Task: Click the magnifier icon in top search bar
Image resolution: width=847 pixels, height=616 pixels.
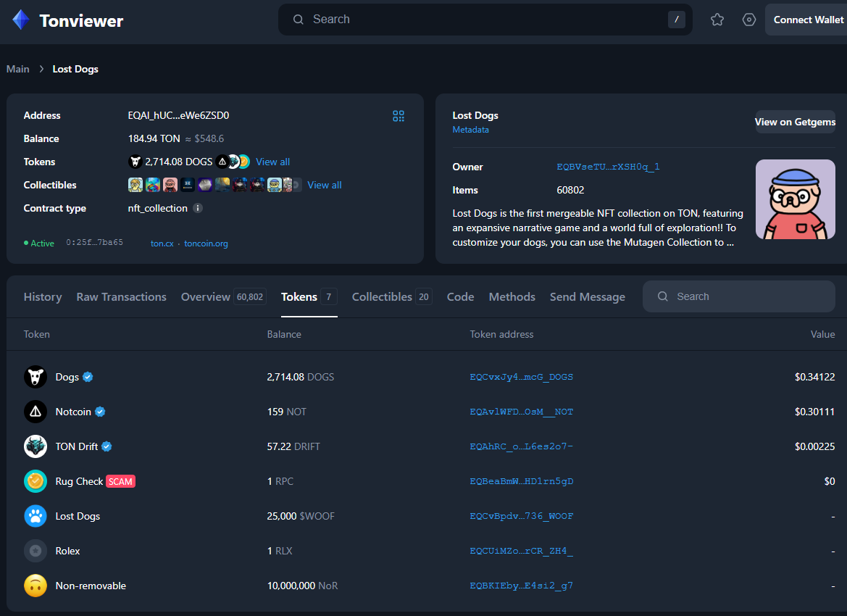Action: pos(299,20)
